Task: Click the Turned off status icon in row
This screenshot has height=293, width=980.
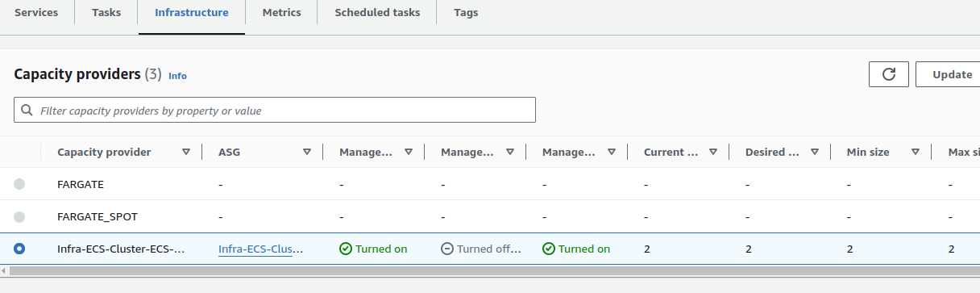Action: tap(447, 249)
